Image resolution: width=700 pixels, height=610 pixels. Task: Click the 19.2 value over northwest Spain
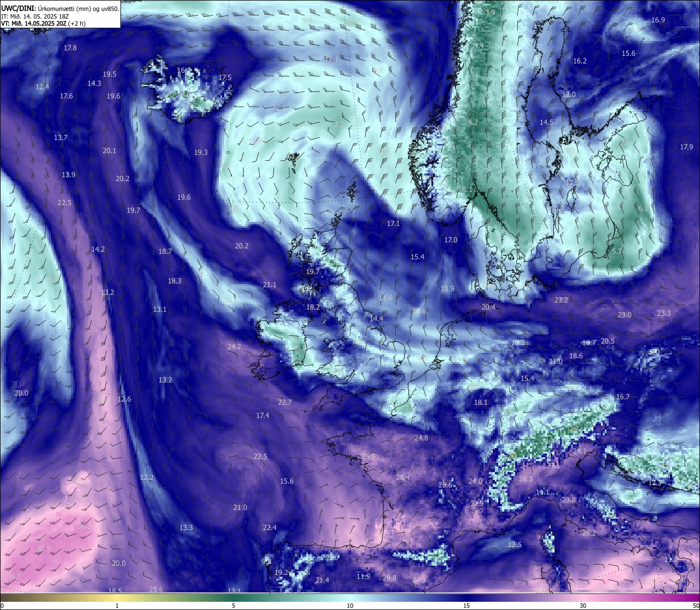(281, 573)
